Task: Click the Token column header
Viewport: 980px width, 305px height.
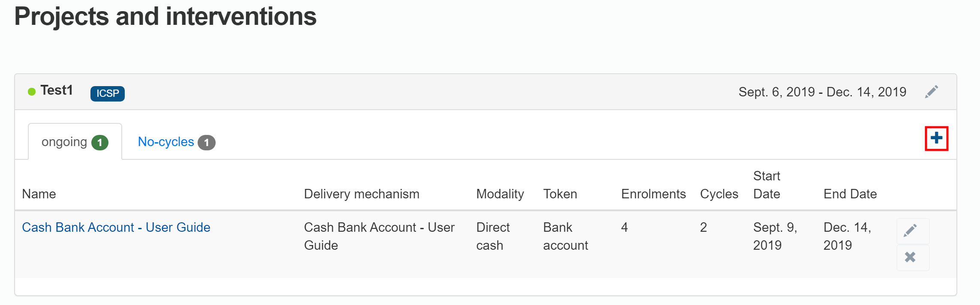Action: click(560, 194)
